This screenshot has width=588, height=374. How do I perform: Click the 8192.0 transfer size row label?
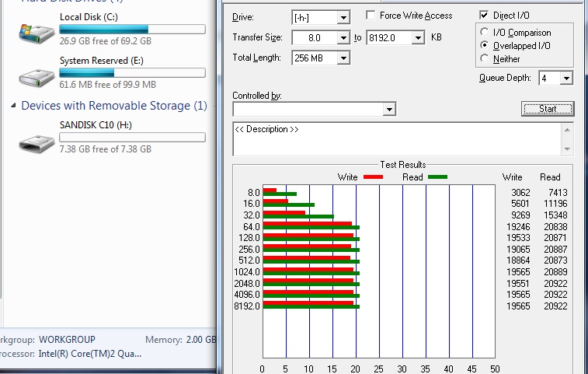[x=247, y=306]
